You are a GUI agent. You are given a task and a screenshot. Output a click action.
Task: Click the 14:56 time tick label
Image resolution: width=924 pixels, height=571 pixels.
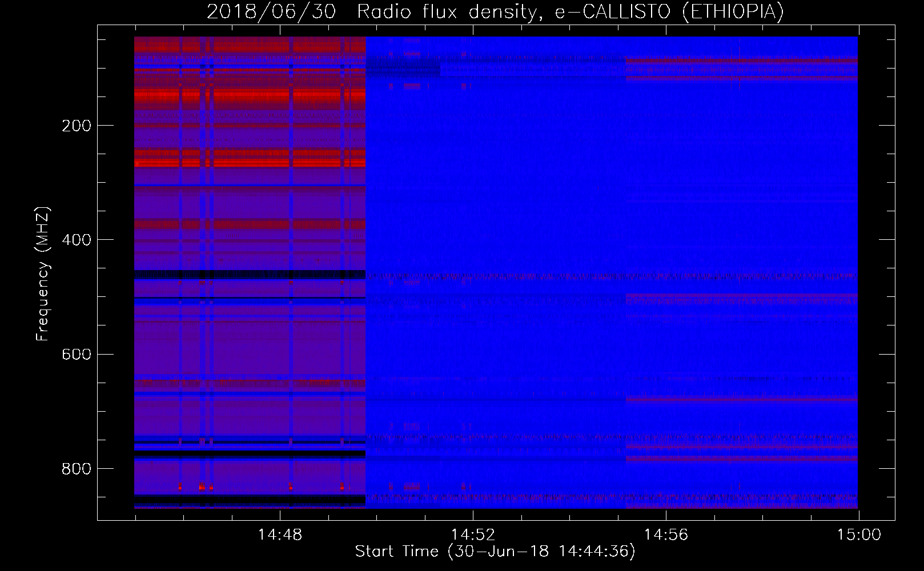click(x=666, y=535)
